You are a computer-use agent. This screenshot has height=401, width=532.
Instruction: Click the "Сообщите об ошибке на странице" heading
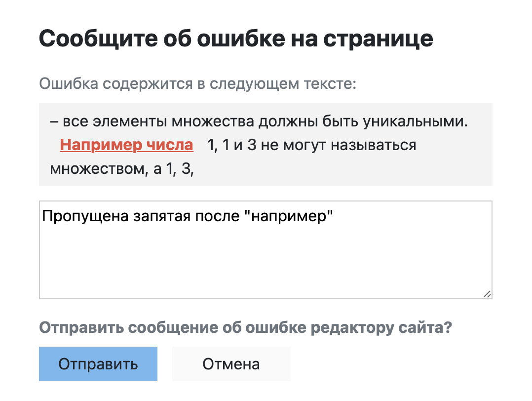236,39
